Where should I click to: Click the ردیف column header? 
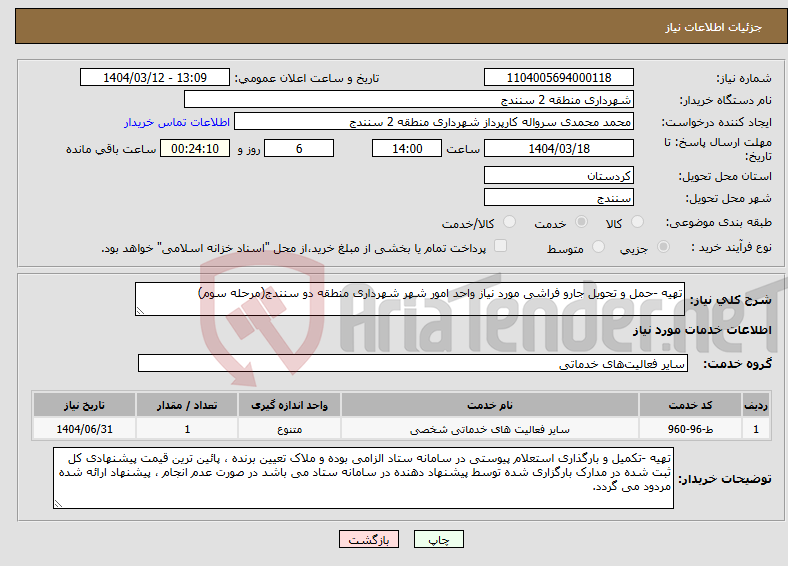756,405
